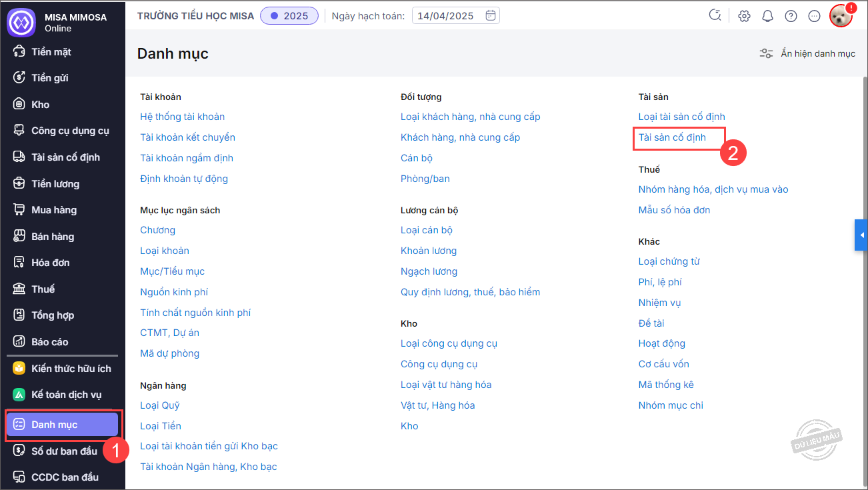Toggle Ẩn hiện danh mục visibility settings

(807, 53)
